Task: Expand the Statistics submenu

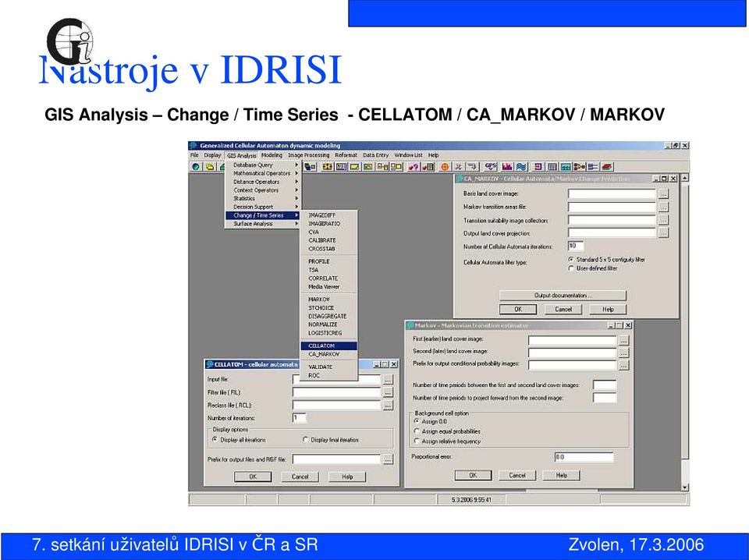Action: (263, 199)
